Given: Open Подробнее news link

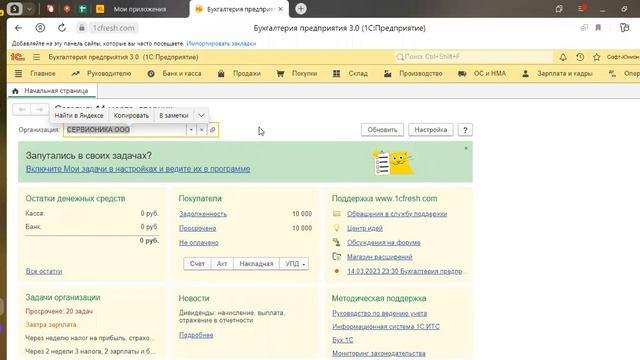Looking at the screenshot, I should pos(196,335).
